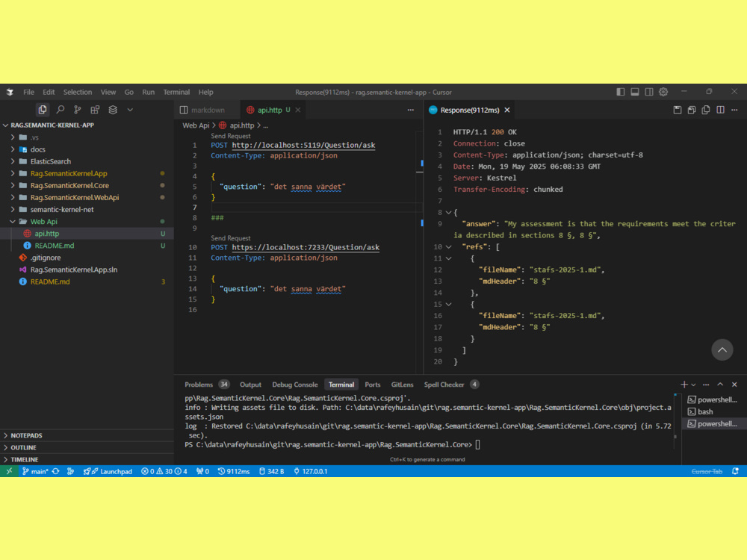Viewport: 747px width, 560px height.
Task: Fold the refs array at line 10
Action: click(448, 246)
